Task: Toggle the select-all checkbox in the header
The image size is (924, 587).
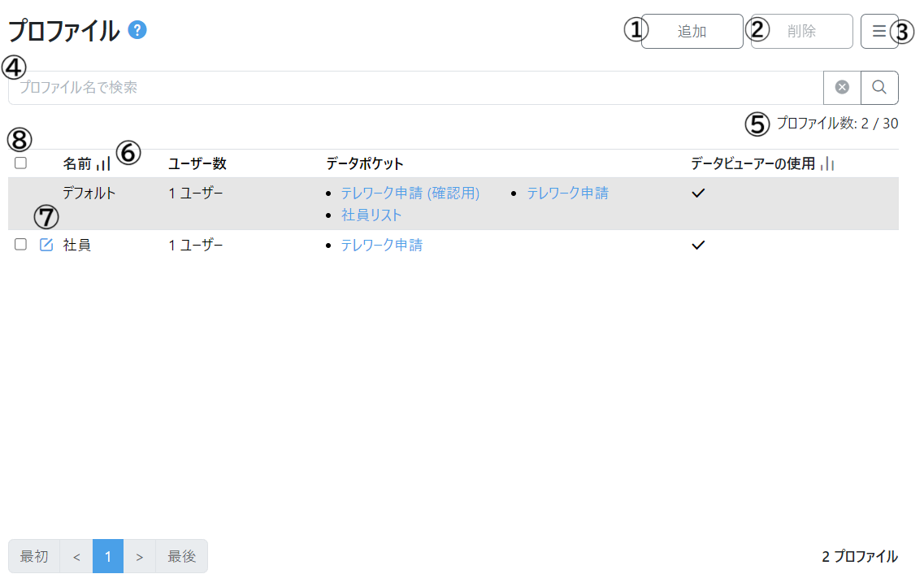Action: pyautogui.click(x=20, y=163)
